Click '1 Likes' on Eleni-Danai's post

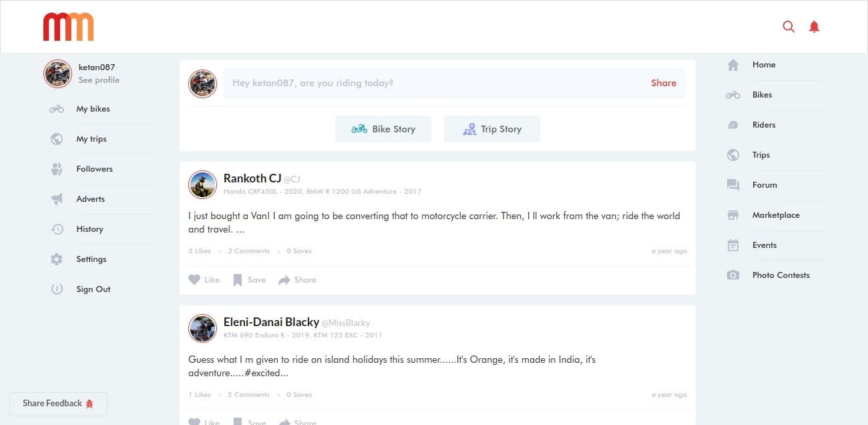(x=200, y=395)
